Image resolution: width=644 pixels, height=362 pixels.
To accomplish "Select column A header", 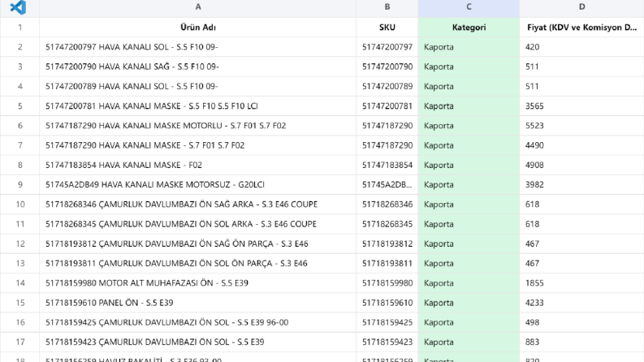I will tap(198, 7).
